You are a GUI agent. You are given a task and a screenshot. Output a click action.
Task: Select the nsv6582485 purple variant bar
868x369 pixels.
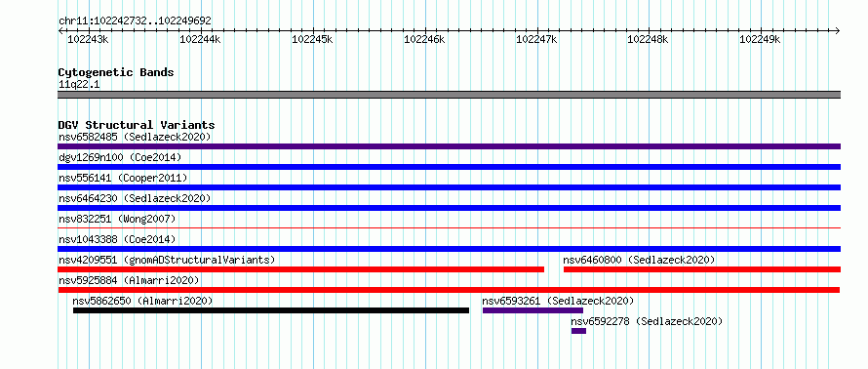(449, 146)
